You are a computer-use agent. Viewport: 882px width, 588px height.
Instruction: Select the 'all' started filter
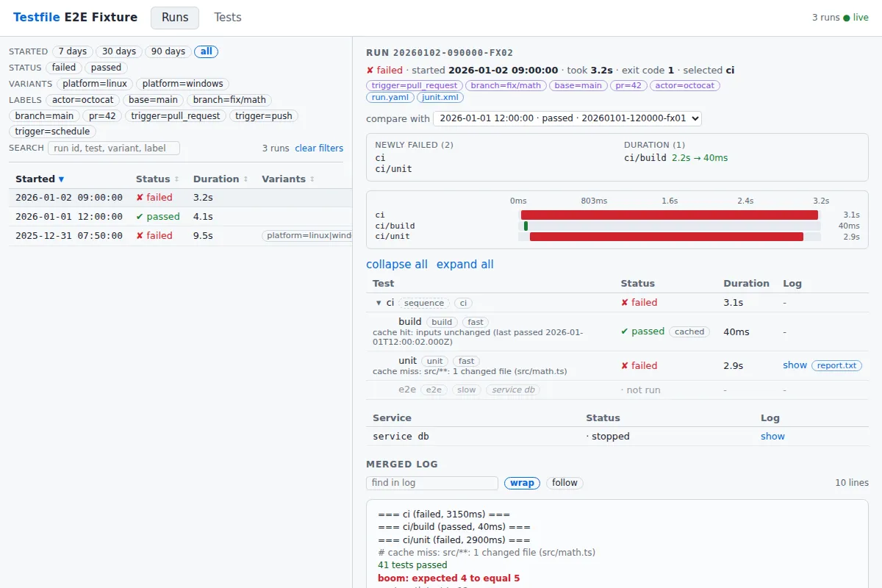(x=207, y=51)
